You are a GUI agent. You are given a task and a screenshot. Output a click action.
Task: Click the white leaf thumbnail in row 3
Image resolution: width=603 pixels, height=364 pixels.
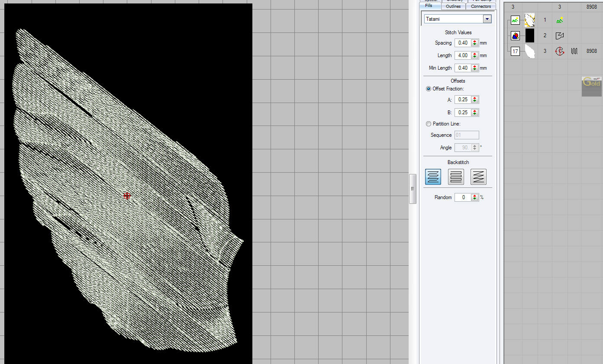529,51
